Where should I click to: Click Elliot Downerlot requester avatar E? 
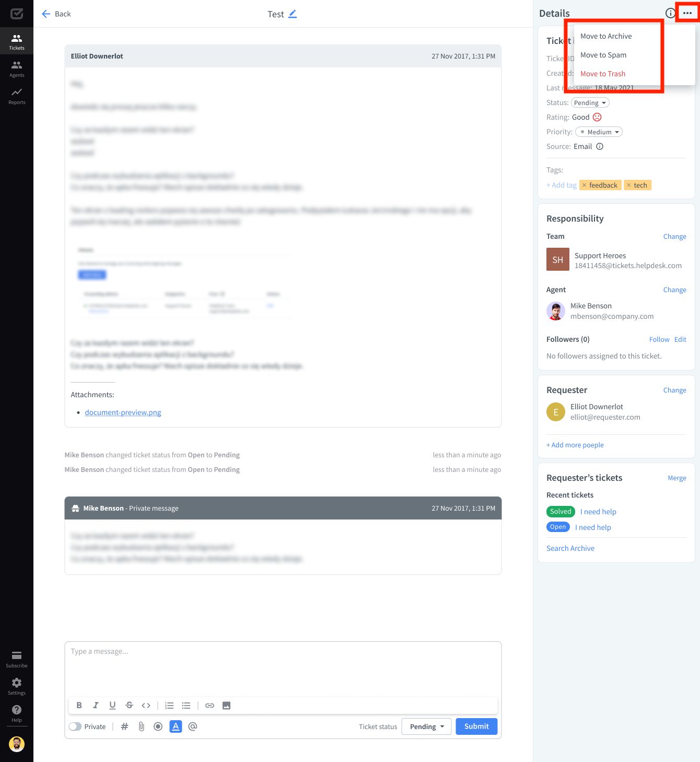pos(556,412)
